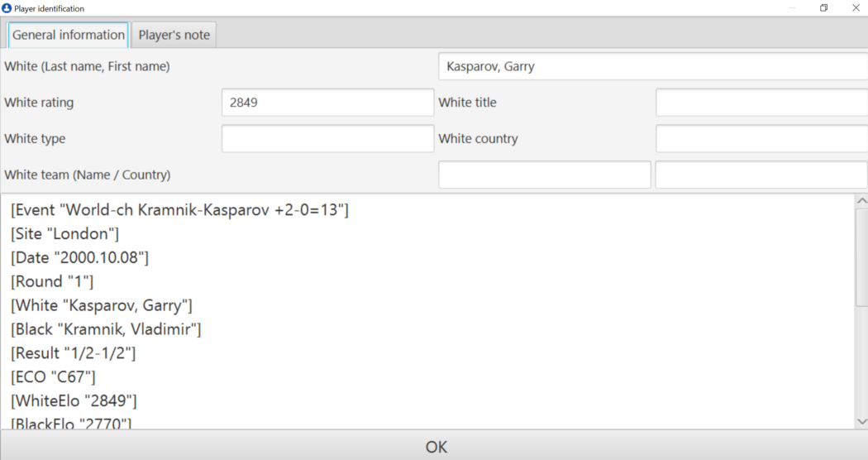Image resolution: width=868 pixels, height=460 pixels.
Task: Click the vertical scrollbar thumb
Action: (x=861, y=256)
